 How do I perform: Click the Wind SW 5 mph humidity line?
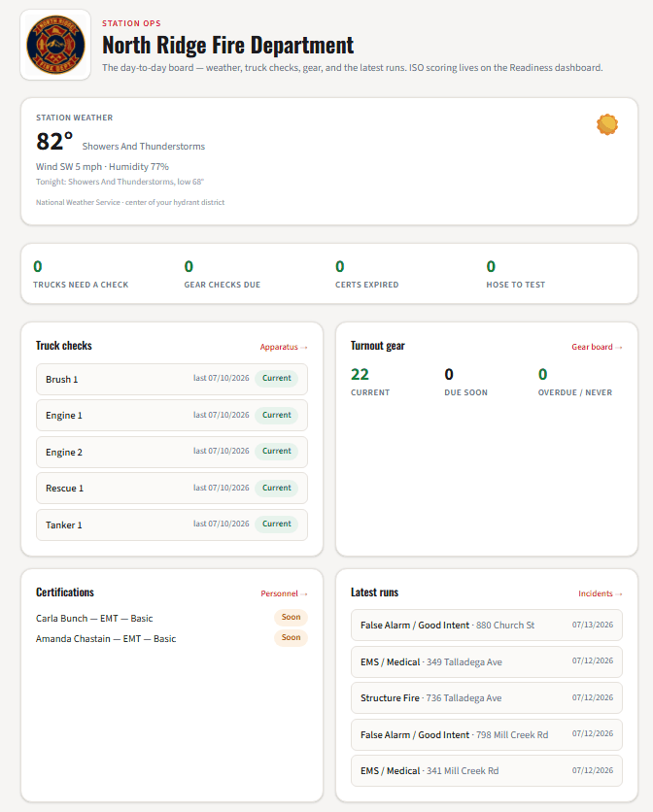pos(102,167)
